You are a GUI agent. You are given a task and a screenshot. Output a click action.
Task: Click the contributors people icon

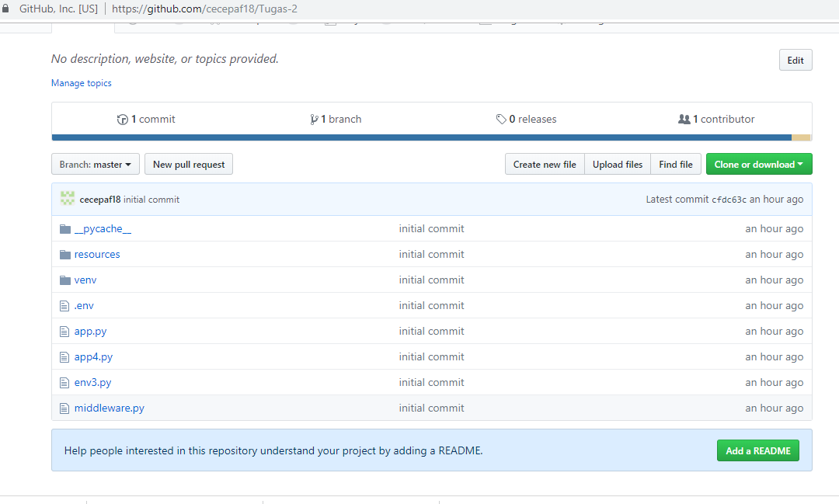tap(684, 120)
